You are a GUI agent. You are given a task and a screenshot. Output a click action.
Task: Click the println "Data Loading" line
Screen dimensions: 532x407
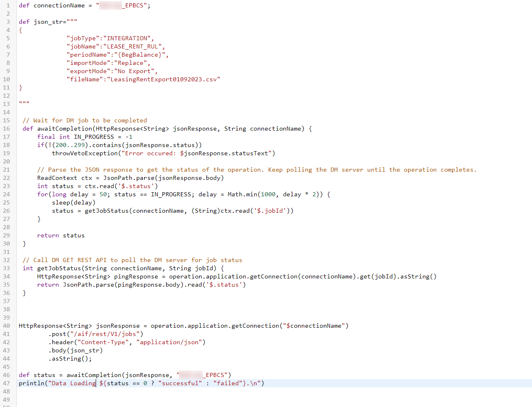pyautogui.click(x=142, y=383)
